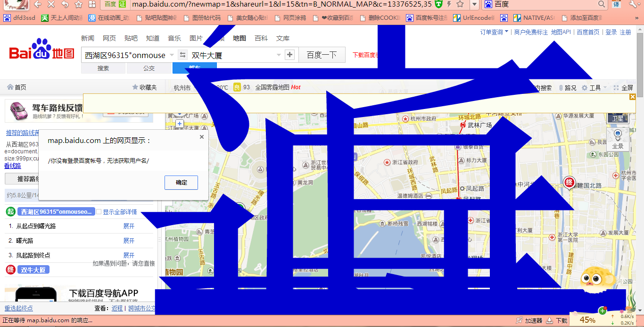644x327 pixels.
Task: Click the favorites star next to the home icon
Action: coord(78,4)
